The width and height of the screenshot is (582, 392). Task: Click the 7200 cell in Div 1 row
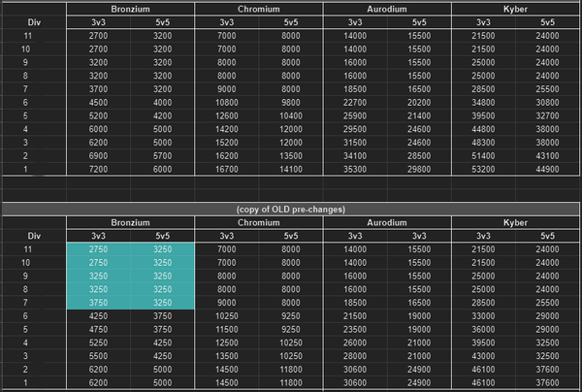[98, 169]
